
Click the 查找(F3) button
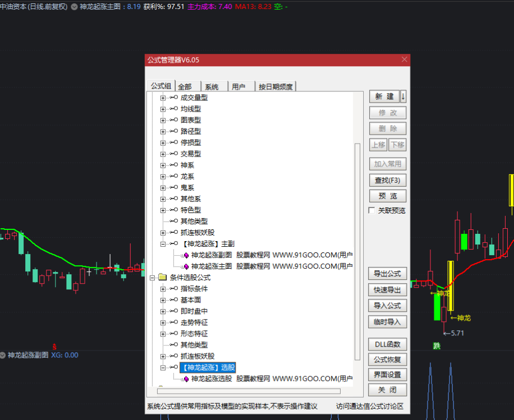click(x=387, y=181)
